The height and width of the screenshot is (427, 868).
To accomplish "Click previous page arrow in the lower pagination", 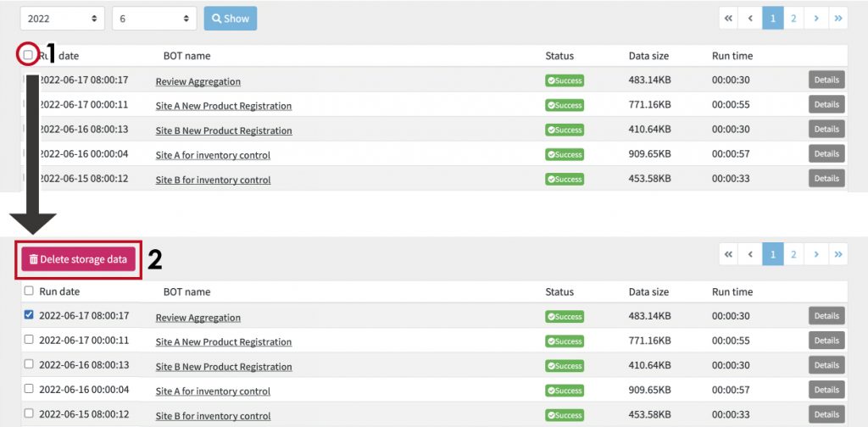I will pyautogui.click(x=750, y=254).
